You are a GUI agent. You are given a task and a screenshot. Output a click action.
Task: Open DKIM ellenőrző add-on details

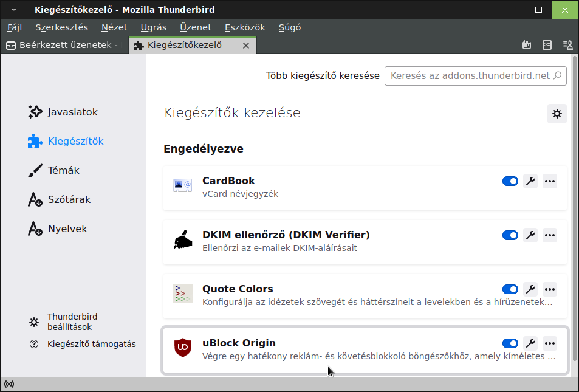pos(365,242)
